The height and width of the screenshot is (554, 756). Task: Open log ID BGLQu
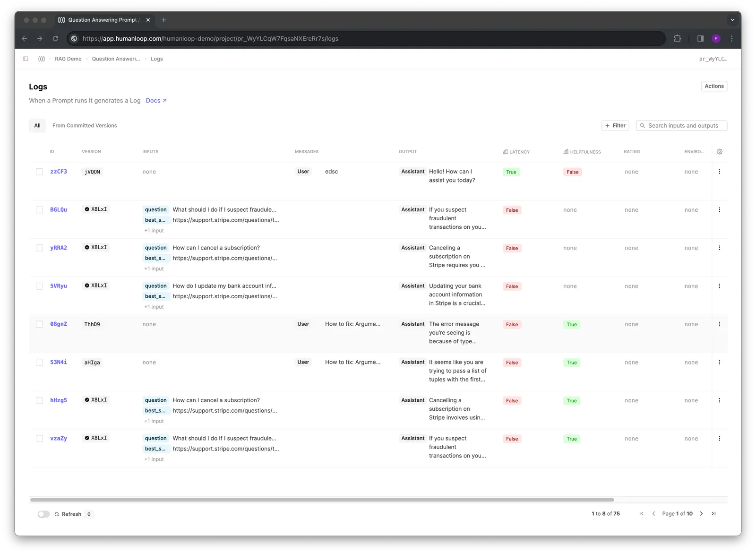pyautogui.click(x=59, y=210)
